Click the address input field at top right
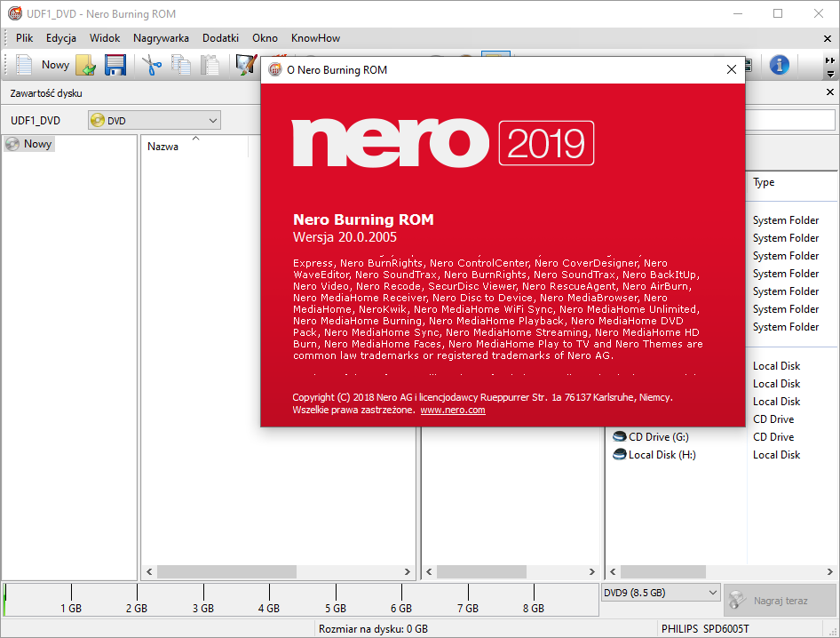 pyautogui.click(x=790, y=120)
